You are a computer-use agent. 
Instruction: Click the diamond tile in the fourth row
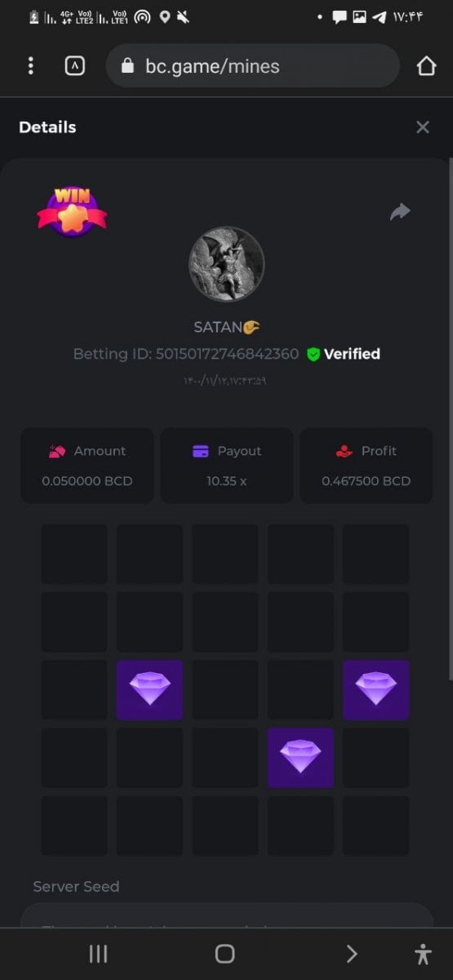click(x=300, y=758)
